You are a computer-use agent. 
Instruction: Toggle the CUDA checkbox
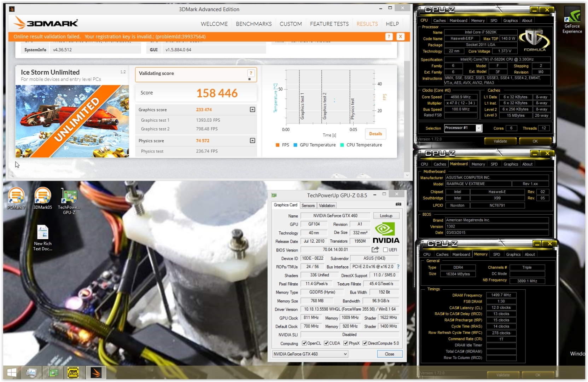click(326, 343)
